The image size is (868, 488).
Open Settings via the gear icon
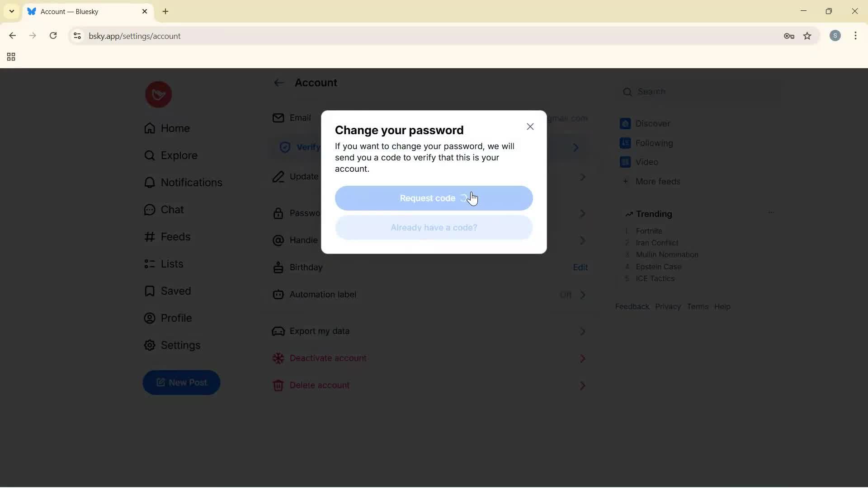tap(149, 345)
